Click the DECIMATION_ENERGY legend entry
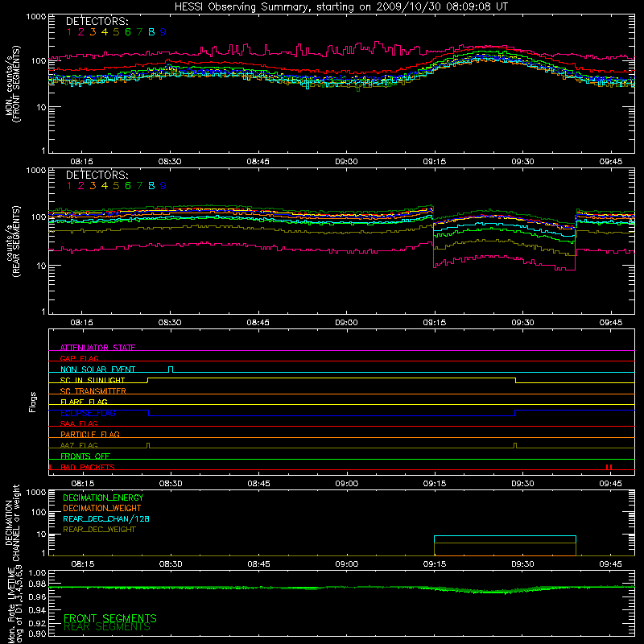Screen dimensions: 644x644 pos(103,497)
